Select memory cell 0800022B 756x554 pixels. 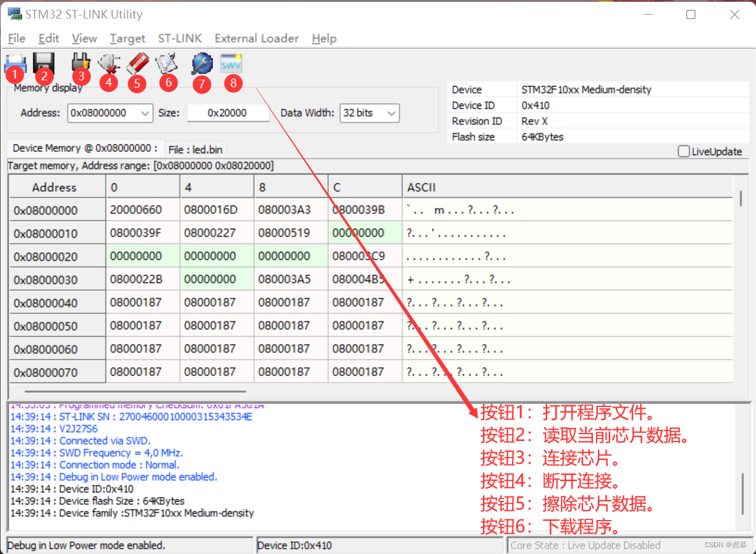pyautogui.click(x=143, y=279)
